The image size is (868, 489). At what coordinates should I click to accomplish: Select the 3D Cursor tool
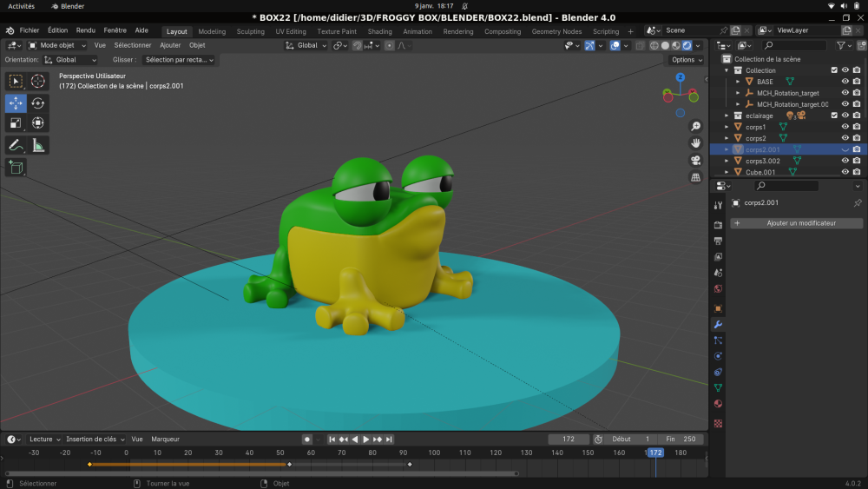[38, 81]
